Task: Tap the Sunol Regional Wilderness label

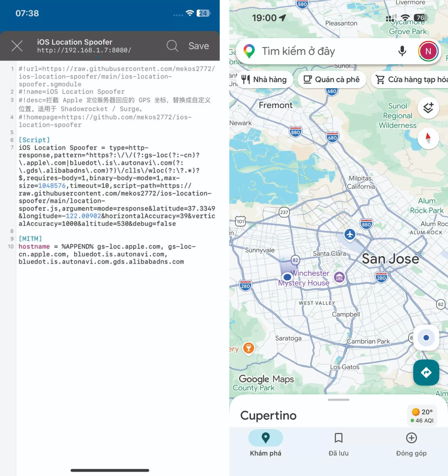Action: click(398, 116)
